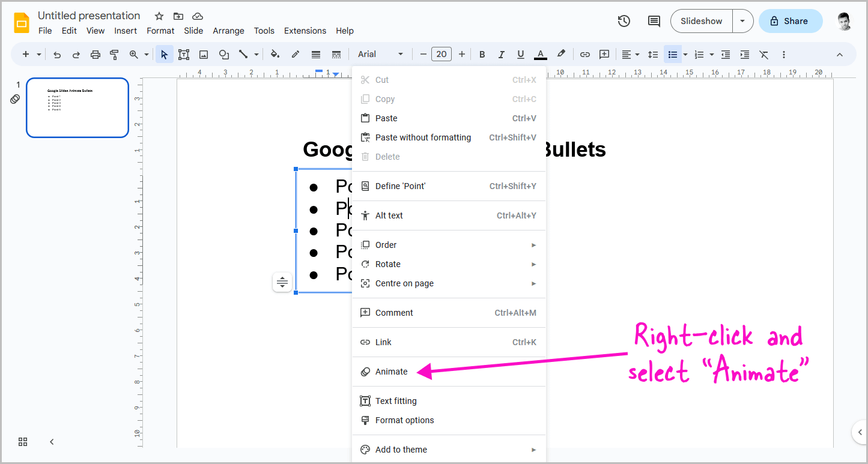Click the Fill colour bucket icon
Screen dimensions: 868x464
[275, 55]
